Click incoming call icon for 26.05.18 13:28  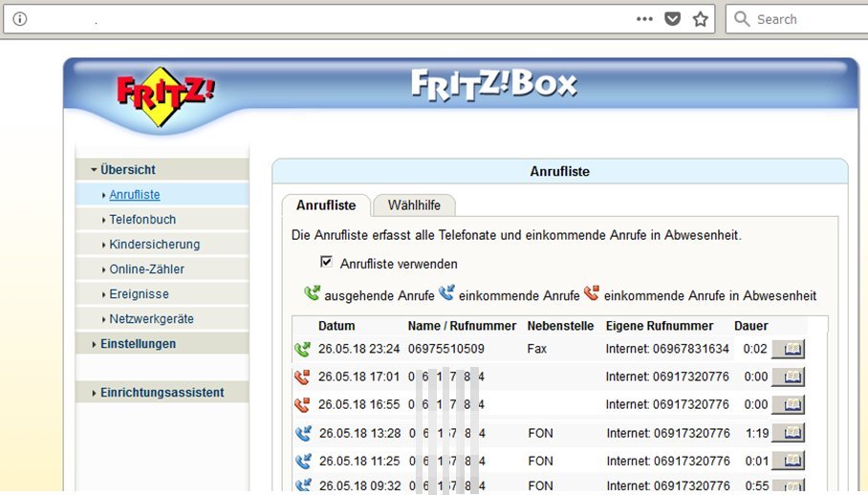[x=303, y=433]
